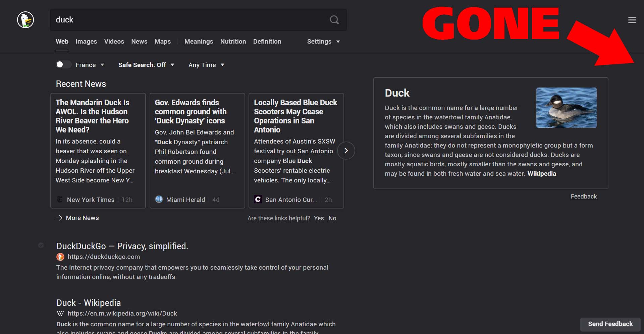Switch to the Web tab
Screen dimensions: 644x334
pos(62,42)
